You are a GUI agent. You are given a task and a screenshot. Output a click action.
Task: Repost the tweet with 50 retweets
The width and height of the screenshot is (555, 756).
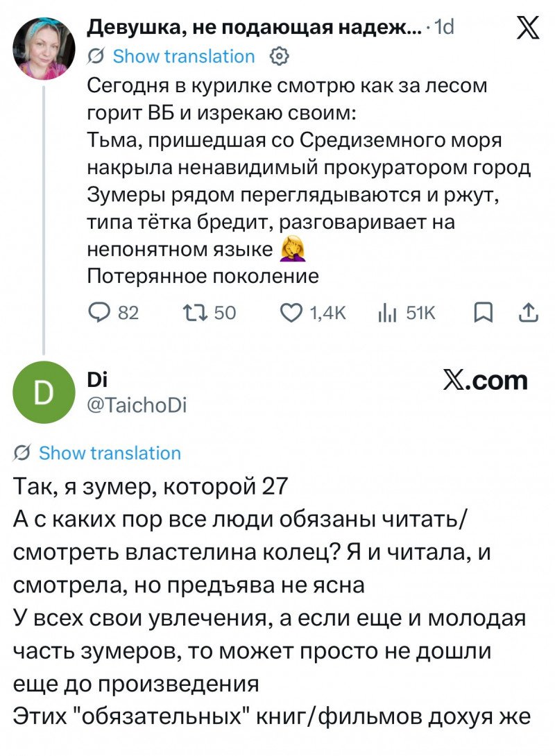coord(195,313)
